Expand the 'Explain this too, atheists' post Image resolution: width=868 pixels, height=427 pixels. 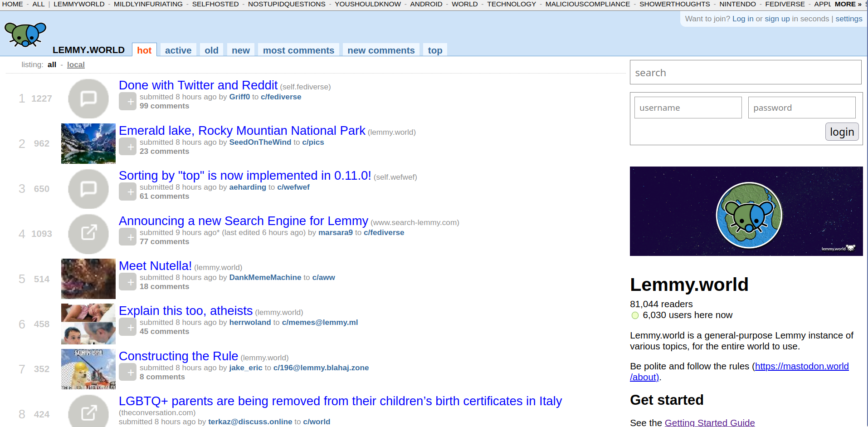click(127, 327)
